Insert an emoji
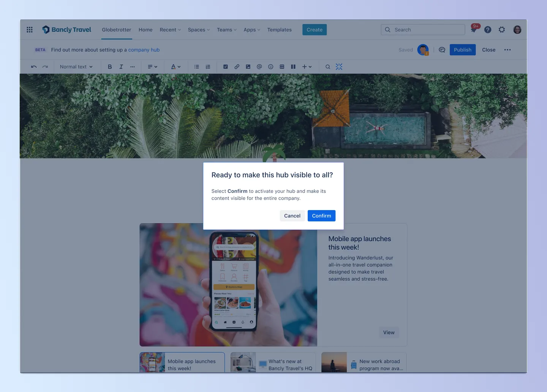Screen dimensions: 547x392 click(270, 67)
